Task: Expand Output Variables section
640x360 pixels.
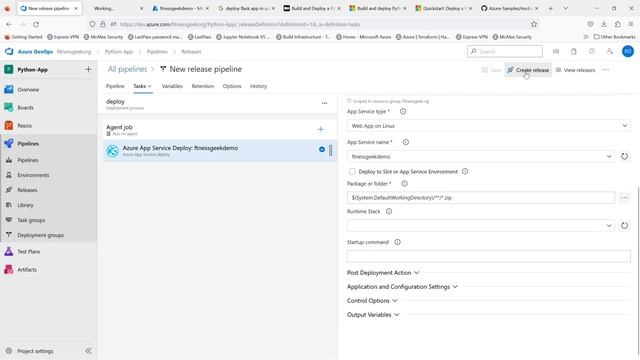Action: point(373,315)
